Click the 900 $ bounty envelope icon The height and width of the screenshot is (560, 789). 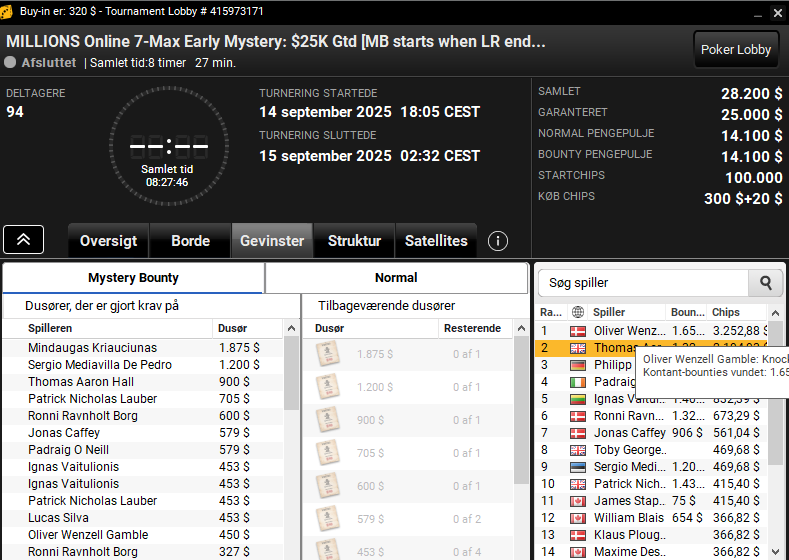[328, 420]
